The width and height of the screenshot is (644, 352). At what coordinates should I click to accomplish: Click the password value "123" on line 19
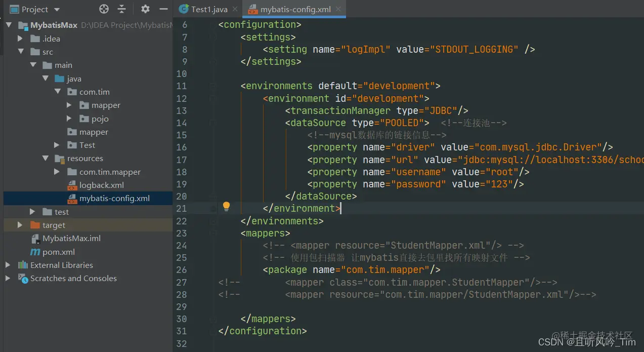[499, 184]
